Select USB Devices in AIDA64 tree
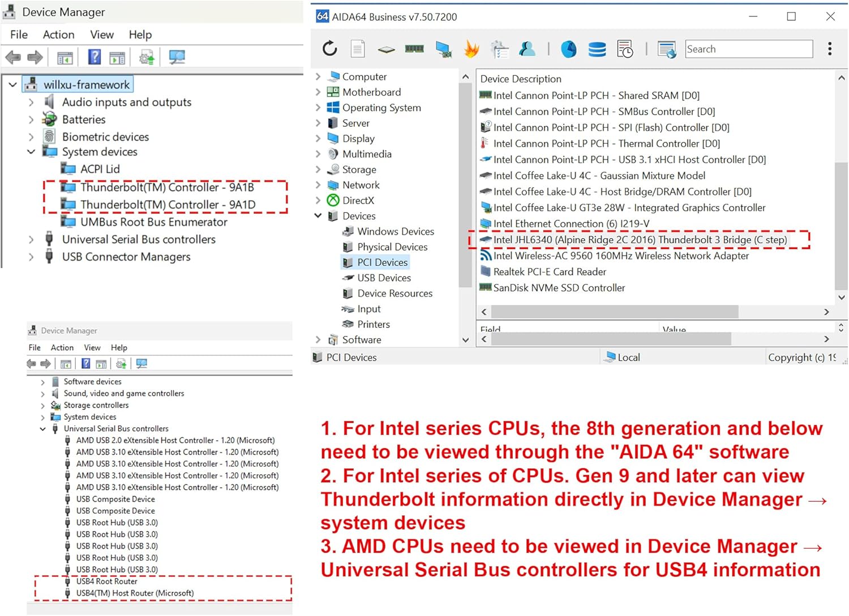This screenshot has width=849, height=616. pyautogui.click(x=384, y=278)
